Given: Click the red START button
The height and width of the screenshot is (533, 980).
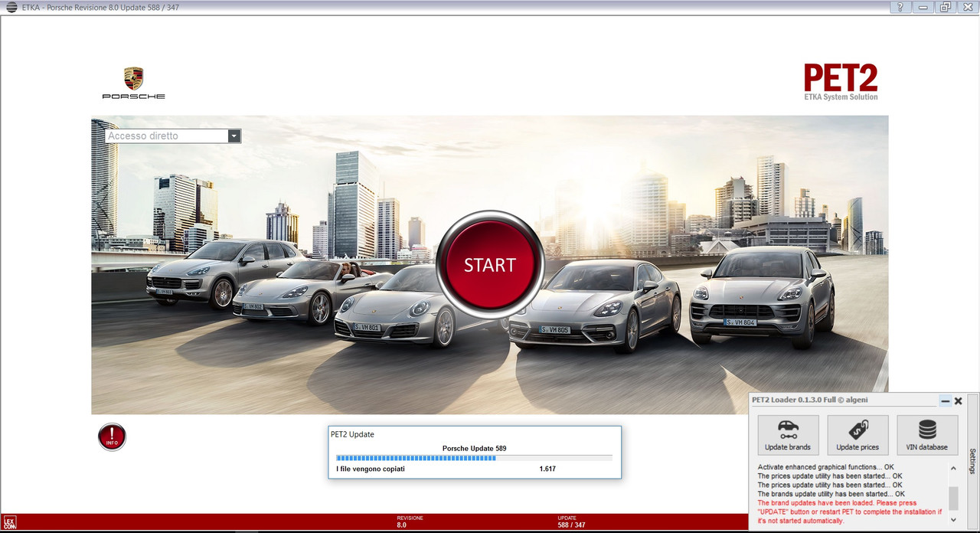Looking at the screenshot, I should [x=490, y=264].
